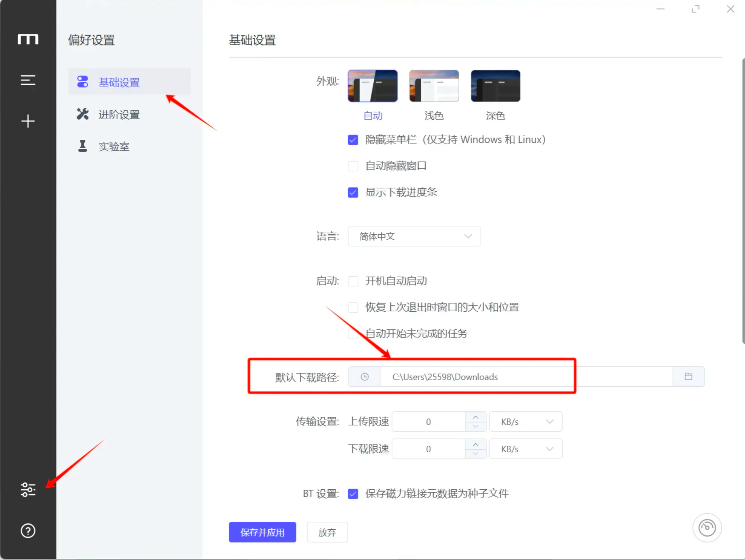Click the 保存并应用 button

262,532
